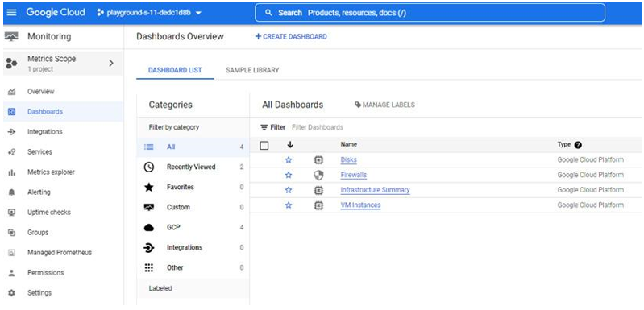Click the Integrations arrow icon in sidebar

click(11, 131)
